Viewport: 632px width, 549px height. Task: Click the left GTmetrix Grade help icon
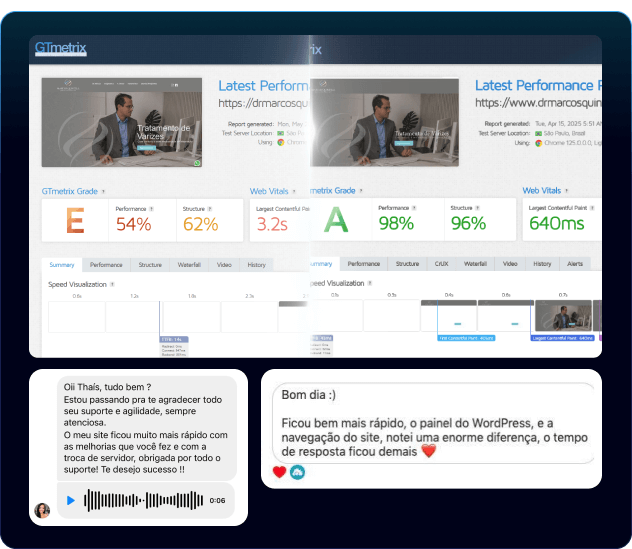tap(104, 191)
